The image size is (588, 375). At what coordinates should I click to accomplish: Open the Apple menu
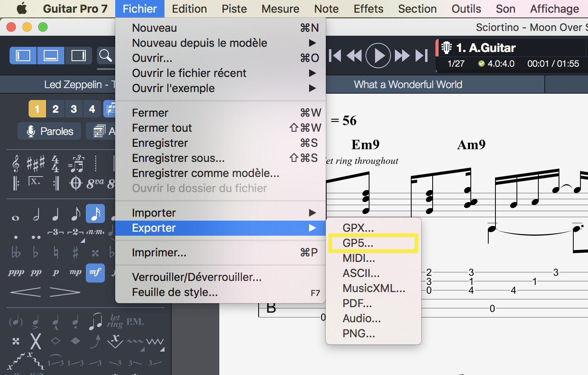[22, 8]
